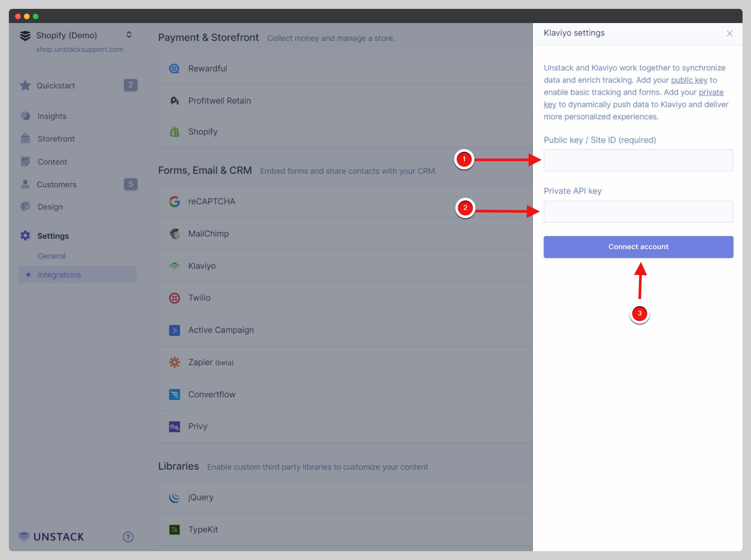Click the reCAPTCHA Google icon

pos(174,202)
